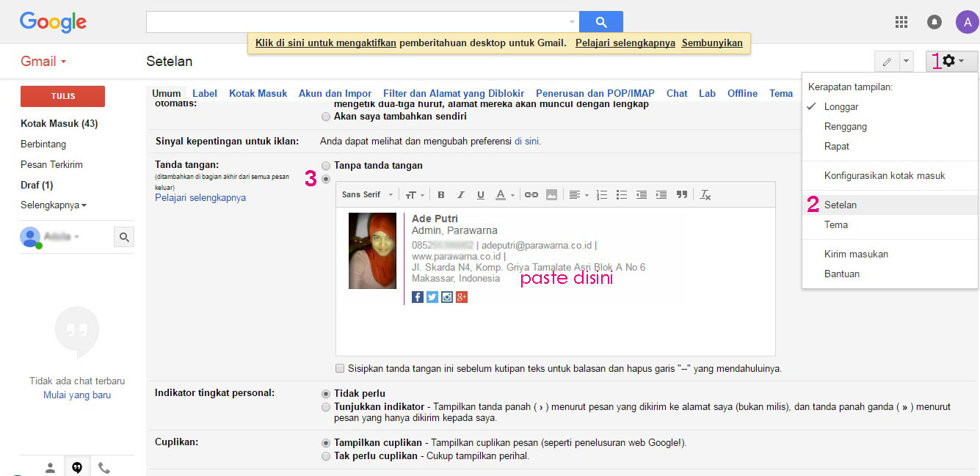Select the custom signature radio button
The width and height of the screenshot is (980, 476).
coord(326,178)
